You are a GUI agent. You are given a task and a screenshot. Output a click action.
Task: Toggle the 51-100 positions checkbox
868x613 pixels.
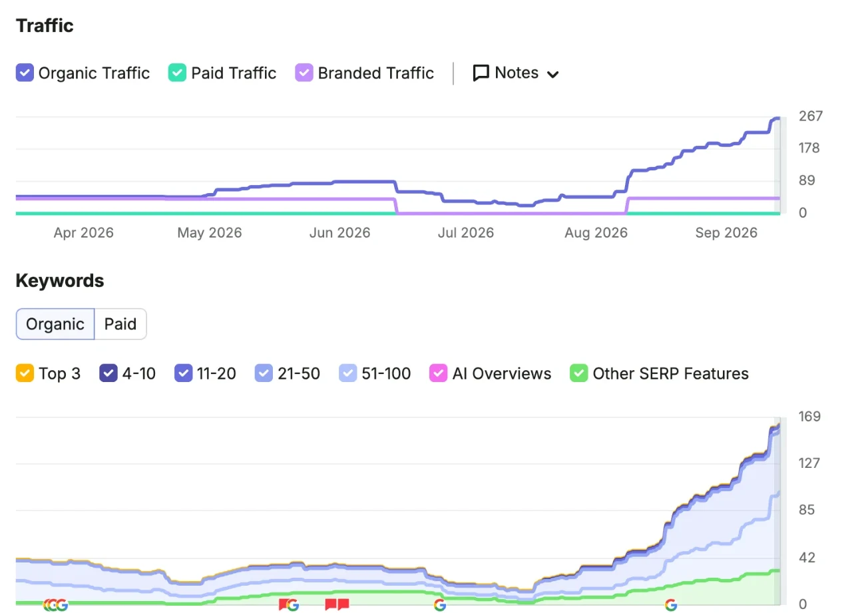point(347,373)
